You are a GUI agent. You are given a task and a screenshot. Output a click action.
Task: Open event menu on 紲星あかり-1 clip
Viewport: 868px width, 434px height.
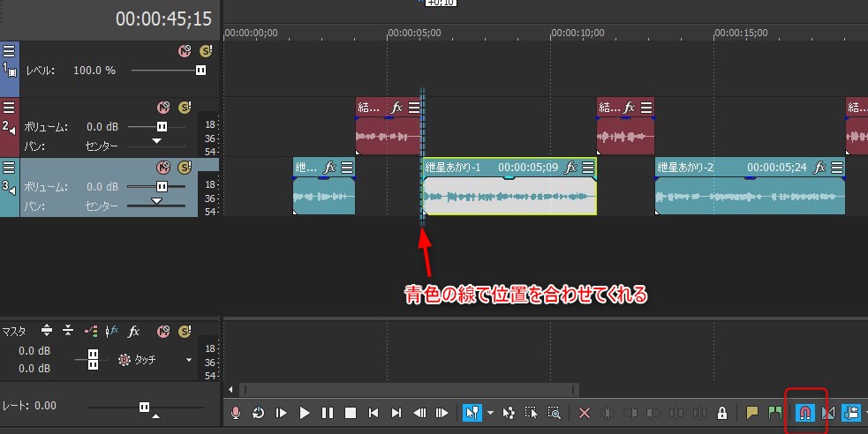click(x=588, y=168)
